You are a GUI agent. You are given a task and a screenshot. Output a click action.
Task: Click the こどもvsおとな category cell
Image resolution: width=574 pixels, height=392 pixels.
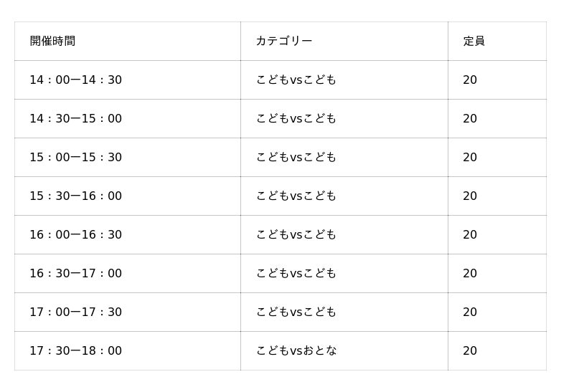[296, 351]
